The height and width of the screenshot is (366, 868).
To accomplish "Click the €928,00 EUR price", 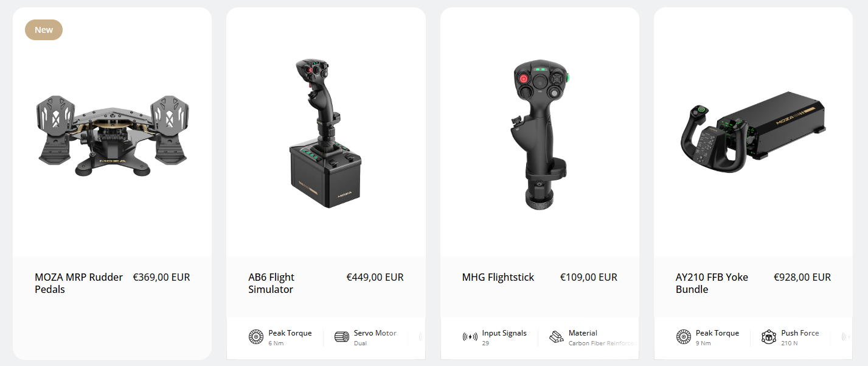I will pyautogui.click(x=802, y=277).
